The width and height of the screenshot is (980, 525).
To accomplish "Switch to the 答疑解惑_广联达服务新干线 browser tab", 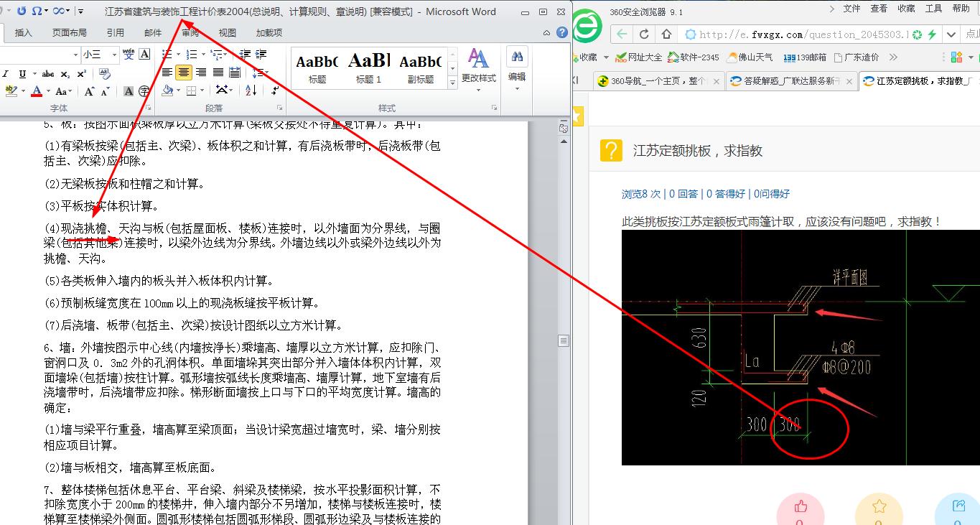I will (x=790, y=81).
